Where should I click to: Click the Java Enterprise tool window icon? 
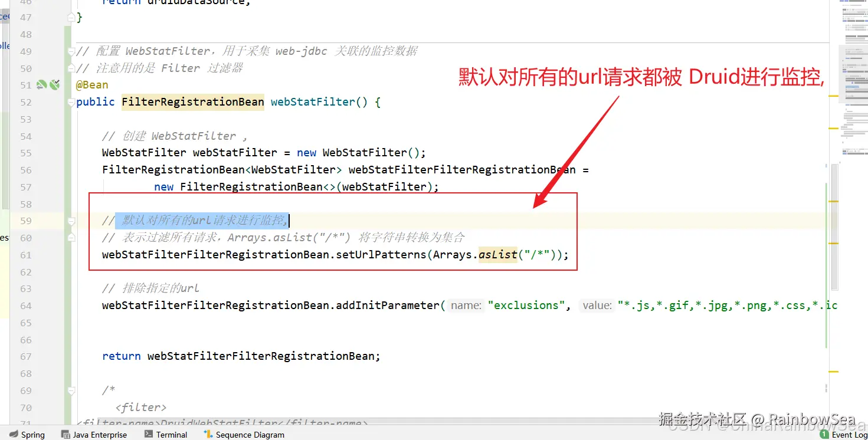(x=66, y=434)
